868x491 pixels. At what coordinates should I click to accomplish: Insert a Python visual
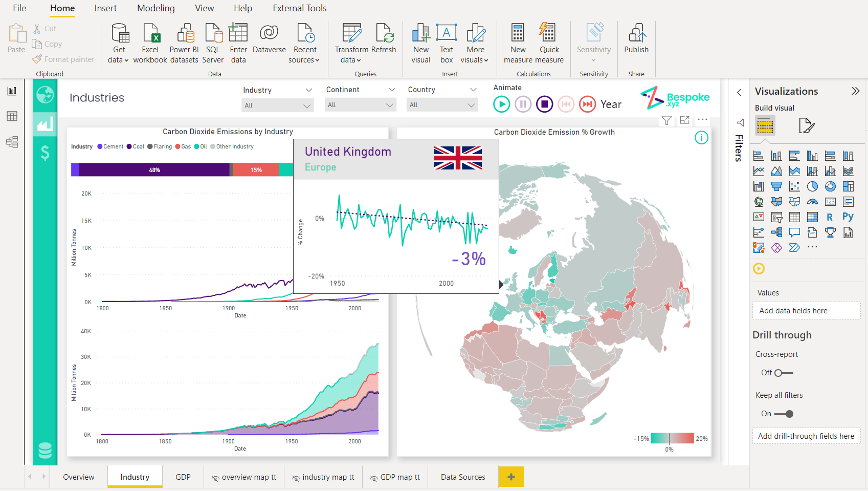point(848,217)
